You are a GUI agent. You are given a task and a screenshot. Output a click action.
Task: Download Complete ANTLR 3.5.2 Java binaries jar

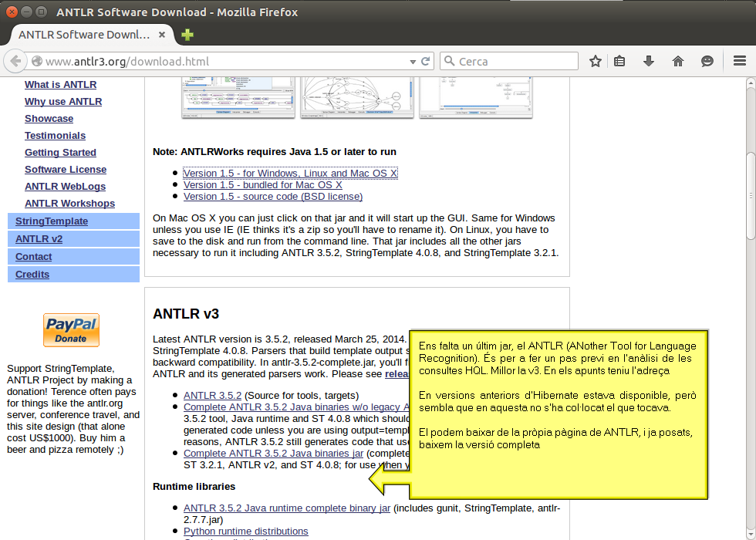(x=273, y=454)
